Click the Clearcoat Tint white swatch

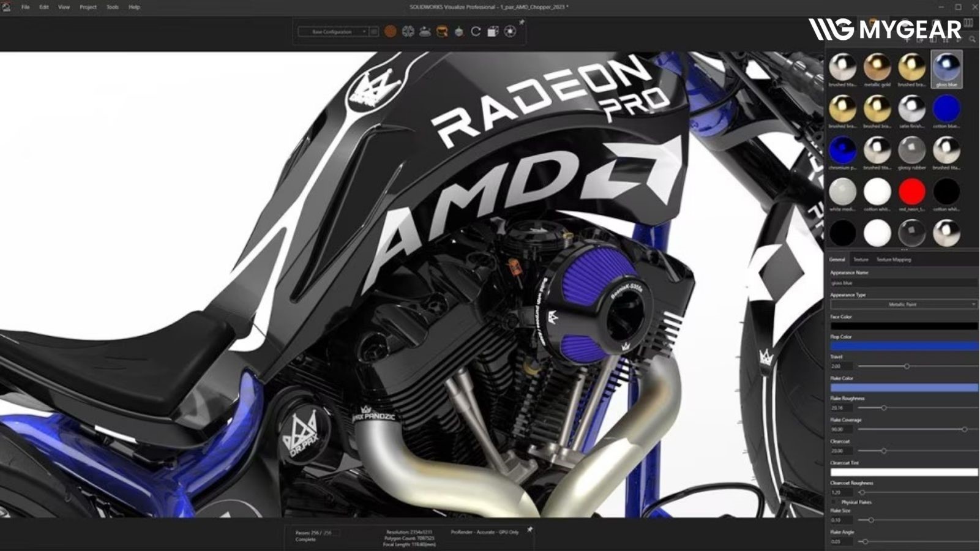pos(903,472)
